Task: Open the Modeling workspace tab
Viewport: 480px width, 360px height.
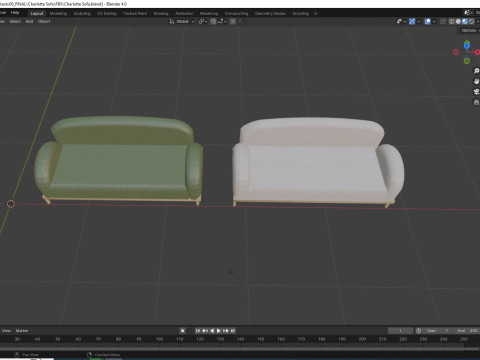Action: pos(58,13)
